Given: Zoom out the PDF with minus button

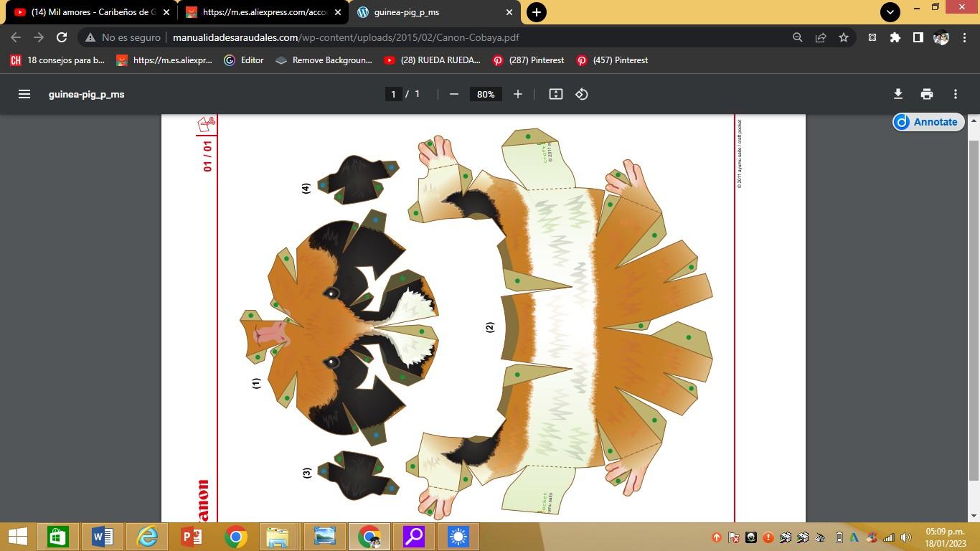Looking at the screenshot, I should point(453,94).
